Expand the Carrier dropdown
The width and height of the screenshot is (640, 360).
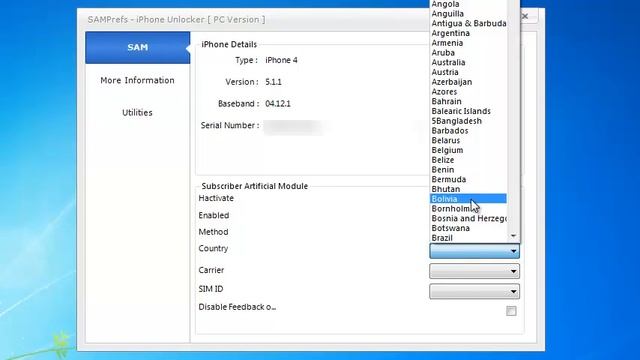click(x=474, y=271)
